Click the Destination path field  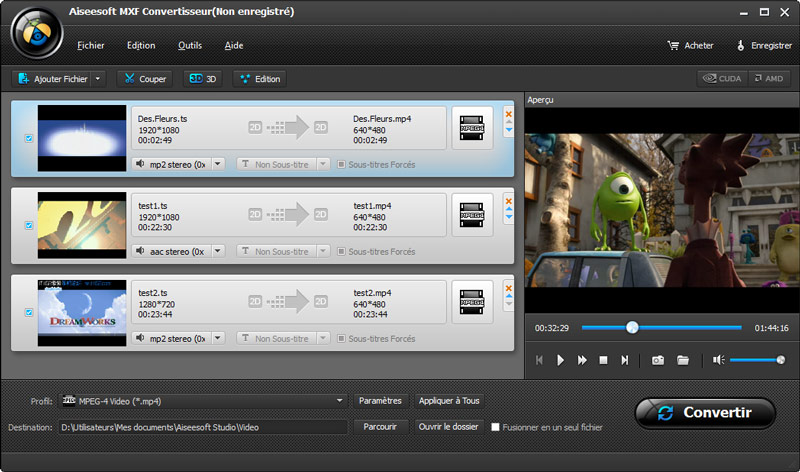tap(203, 427)
